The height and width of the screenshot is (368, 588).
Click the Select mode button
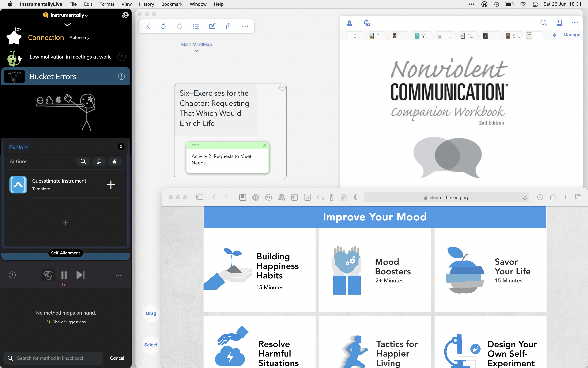[151, 345]
